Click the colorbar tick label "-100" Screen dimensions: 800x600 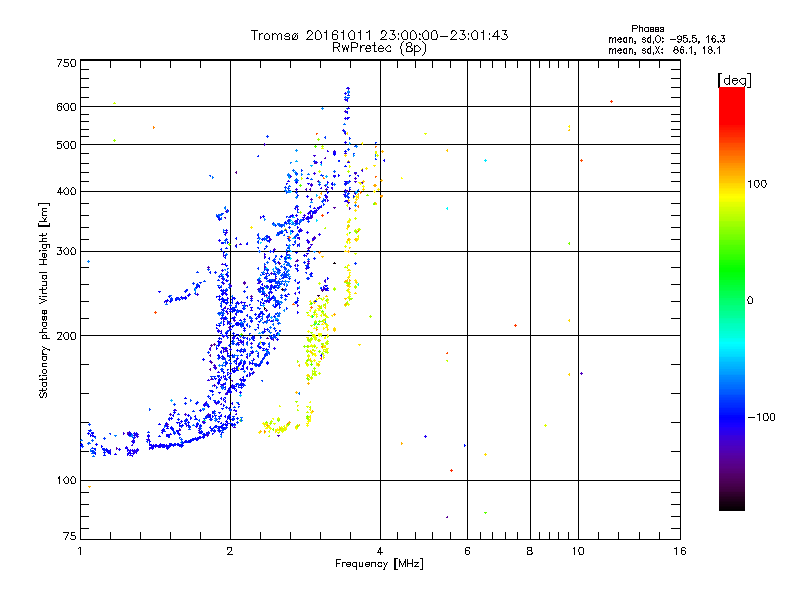(761, 417)
